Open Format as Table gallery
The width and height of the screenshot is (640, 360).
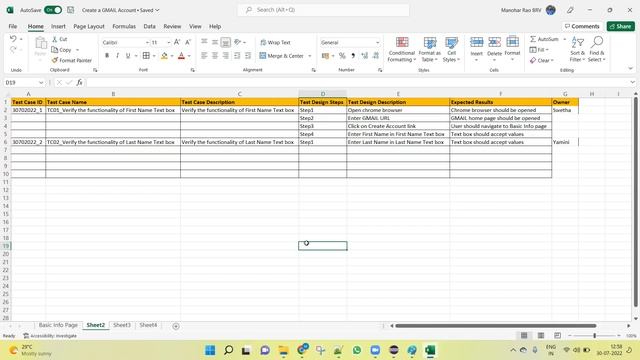tap(429, 49)
